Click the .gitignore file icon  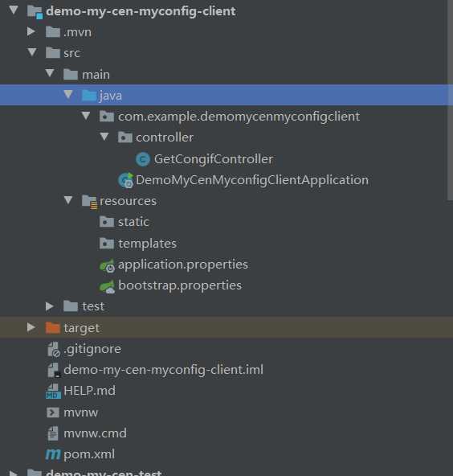tap(54, 349)
